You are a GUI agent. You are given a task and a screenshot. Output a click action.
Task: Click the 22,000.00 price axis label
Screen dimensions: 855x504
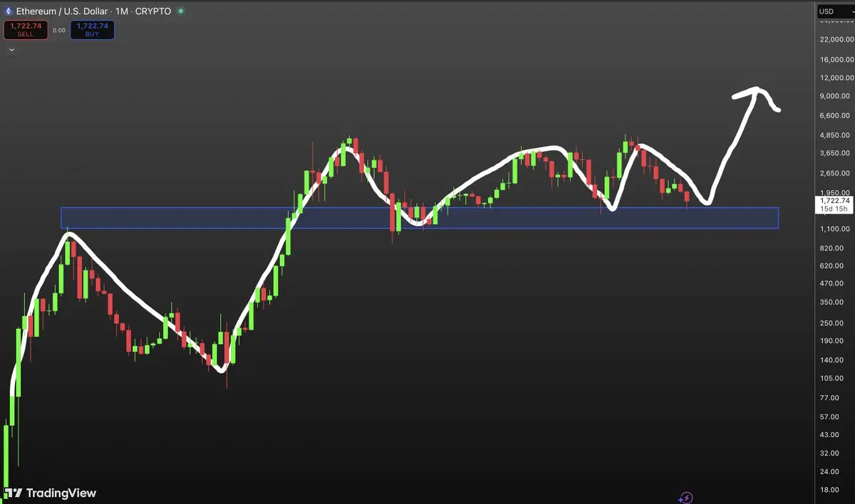tap(836, 39)
